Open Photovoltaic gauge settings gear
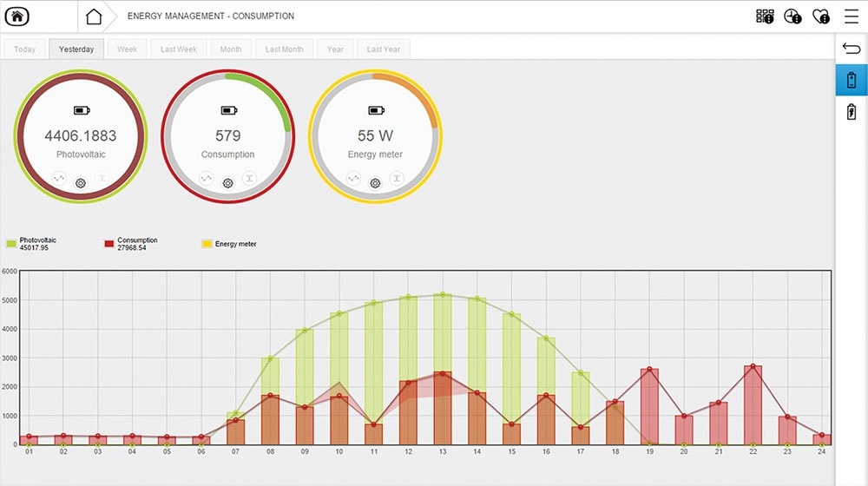The image size is (868, 486). pyautogui.click(x=81, y=183)
